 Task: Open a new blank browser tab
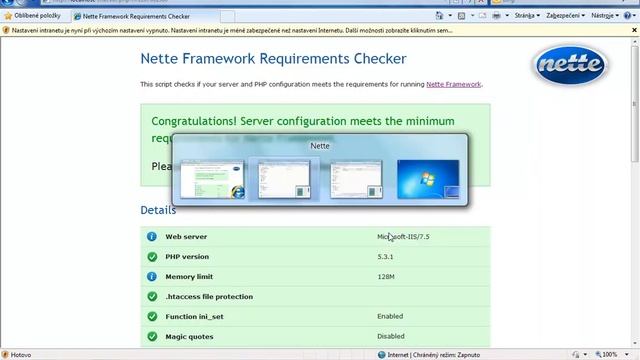coord(227,16)
